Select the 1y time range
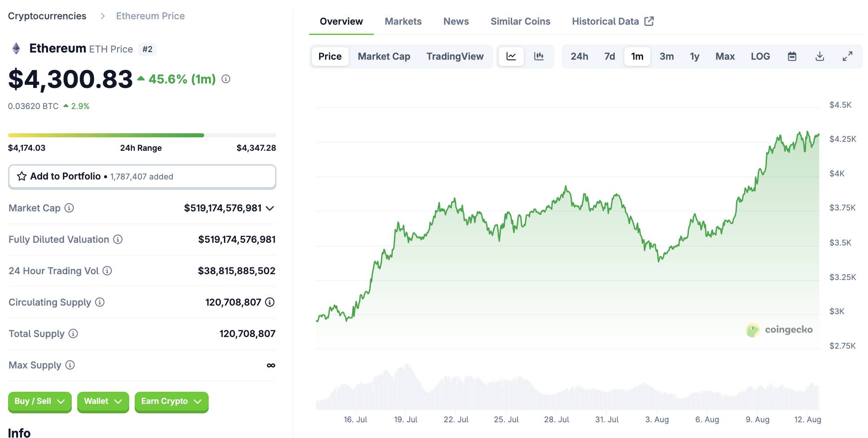 click(x=694, y=57)
